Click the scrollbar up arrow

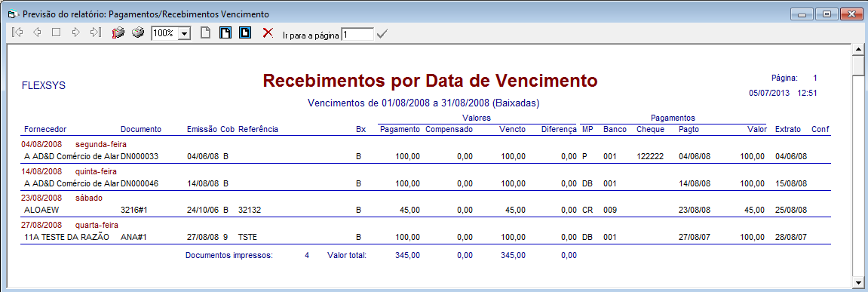859,50
